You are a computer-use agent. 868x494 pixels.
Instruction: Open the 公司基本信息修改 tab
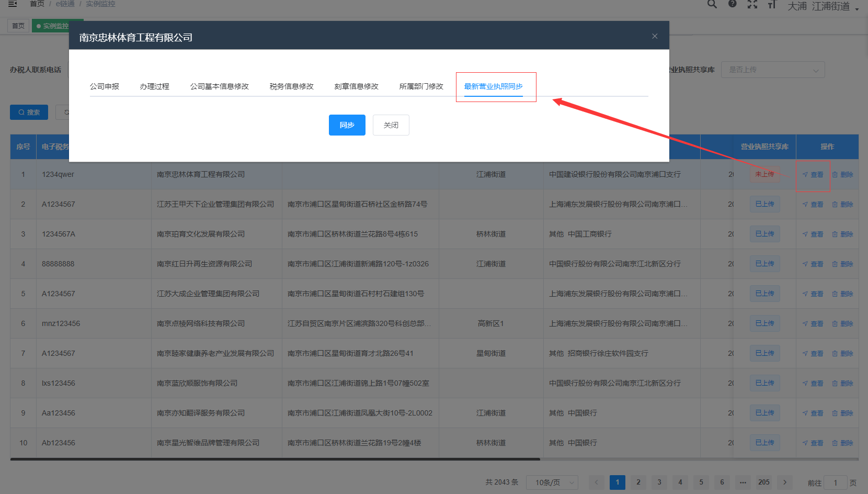tap(220, 86)
